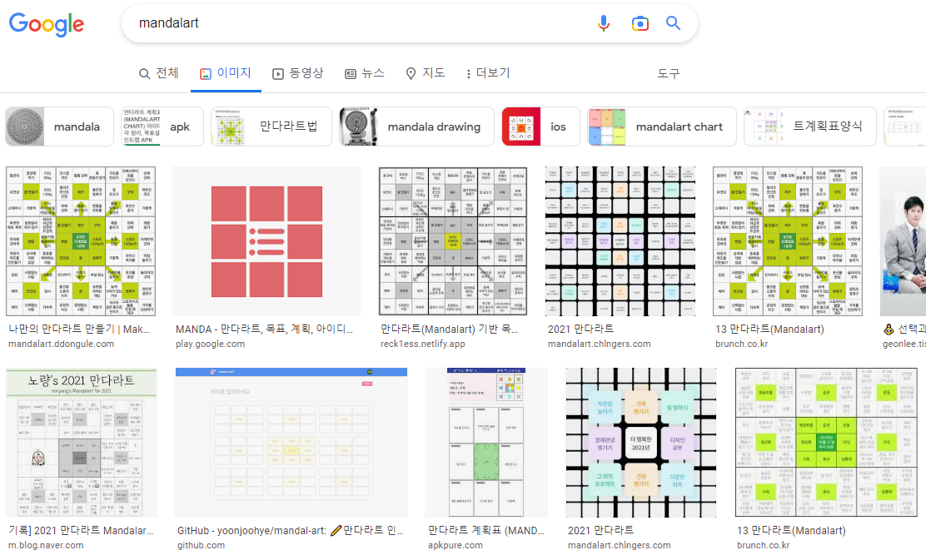This screenshot has height=560, width=926.
Task: Open the 만다라트 계획표 apkpure image
Action: (x=486, y=443)
